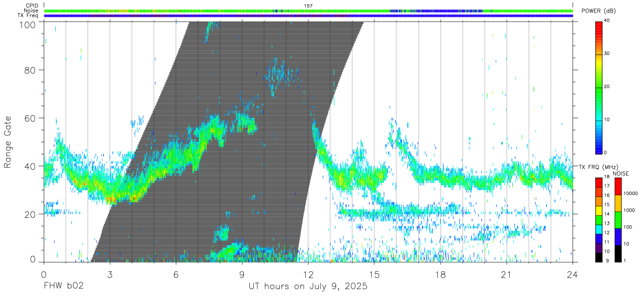This screenshot has height=297, width=644.
Task: Click the TX frequency value 14
Action: click(606, 214)
